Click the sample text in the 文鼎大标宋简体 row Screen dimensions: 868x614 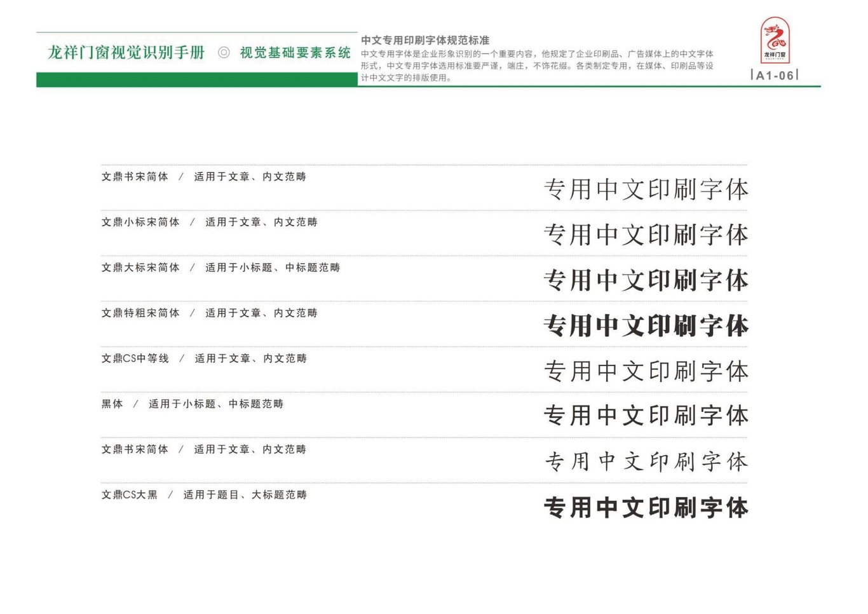(x=646, y=280)
